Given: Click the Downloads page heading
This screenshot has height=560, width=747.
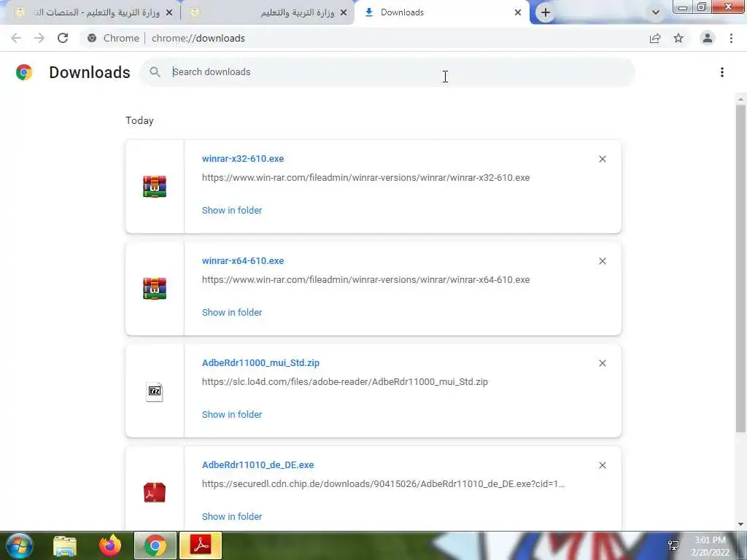Looking at the screenshot, I should (90, 72).
